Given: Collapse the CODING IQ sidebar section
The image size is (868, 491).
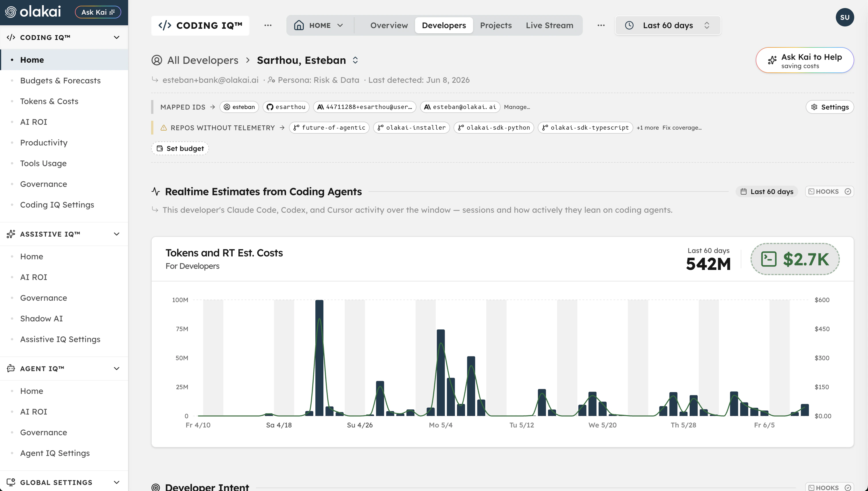Looking at the screenshot, I should [117, 37].
